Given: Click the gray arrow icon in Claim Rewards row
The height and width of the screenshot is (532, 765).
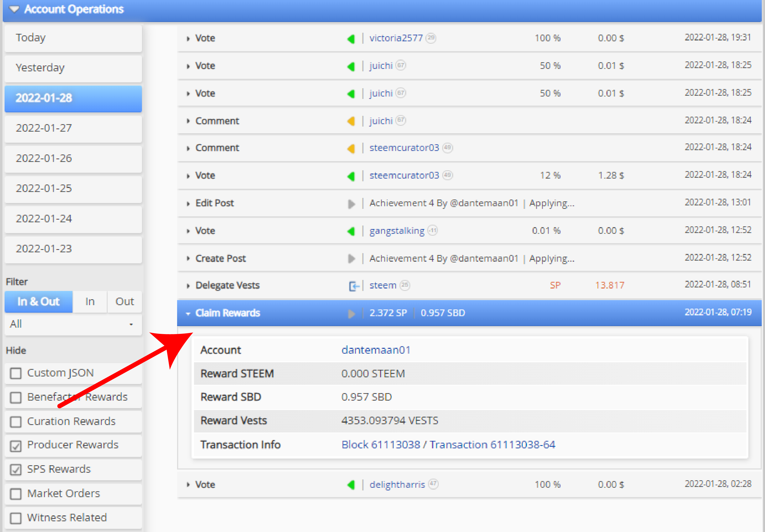Looking at the screenshot, I should pos(351,314).
